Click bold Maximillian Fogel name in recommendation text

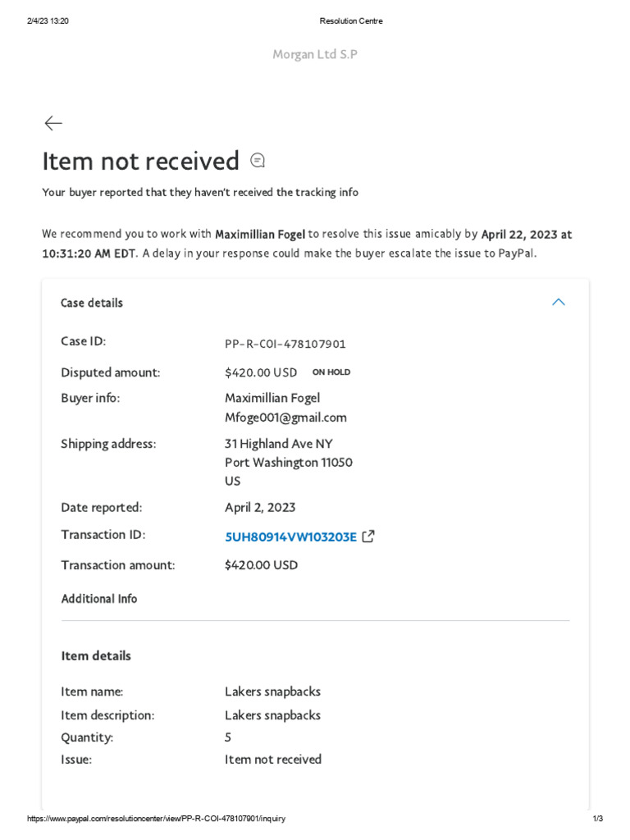click(x=260, y=235)
